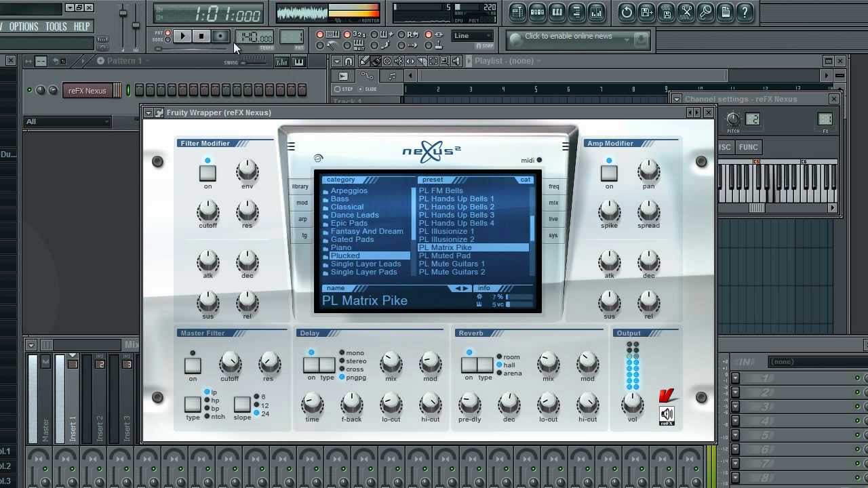
Task: Click the Output vol knob
Action: click(632, 404)
